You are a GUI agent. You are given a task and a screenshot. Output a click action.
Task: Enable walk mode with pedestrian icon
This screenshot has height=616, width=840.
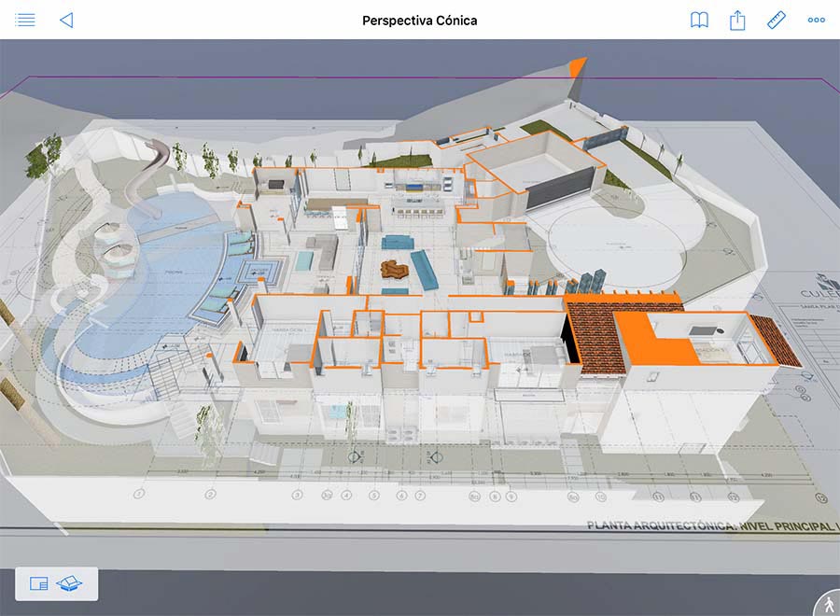coord(825,604)
